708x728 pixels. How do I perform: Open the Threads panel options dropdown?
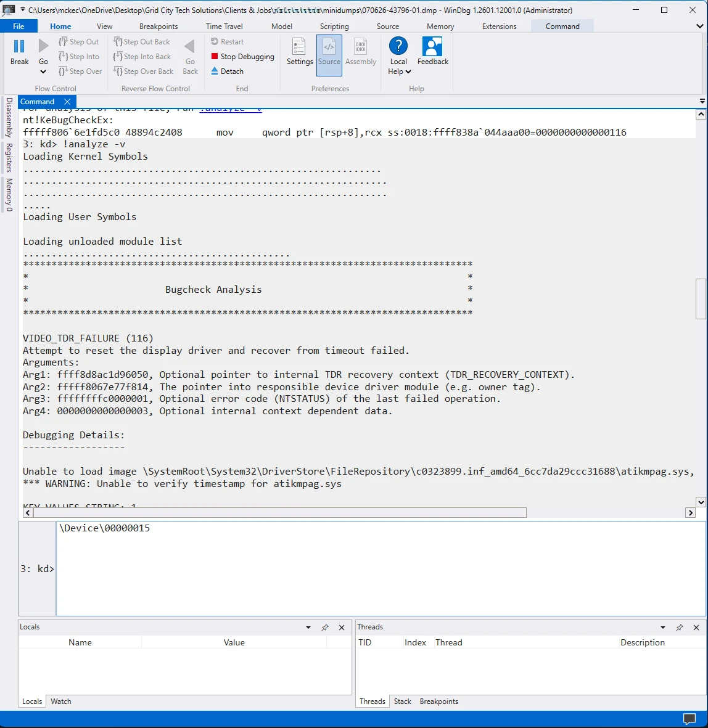662,628
